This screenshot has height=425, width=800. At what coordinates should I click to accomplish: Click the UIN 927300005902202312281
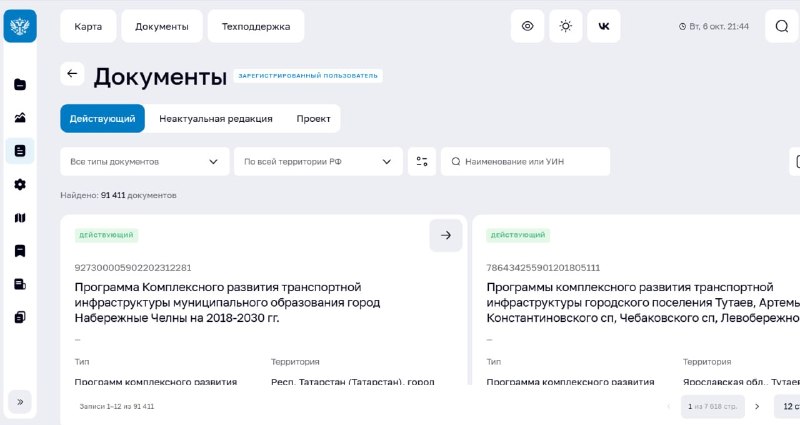(133, 267)
